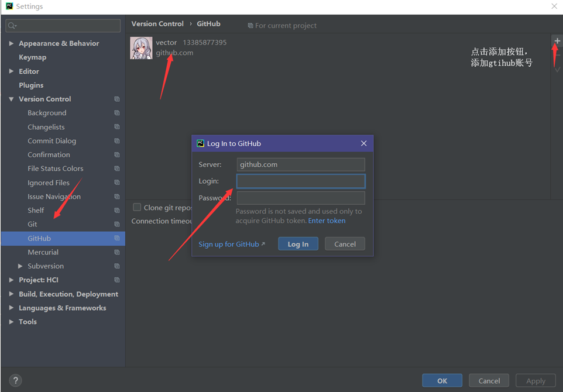Open the Sign up for GitHub link
The height and width of the screenshot is (392, 563).
click(x=232, y=244)
